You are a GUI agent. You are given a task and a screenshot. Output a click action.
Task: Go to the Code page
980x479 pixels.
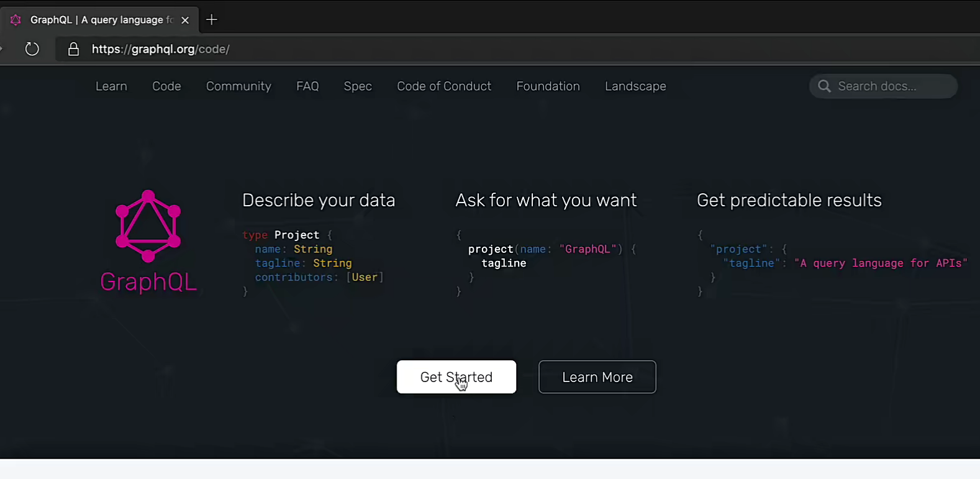pos(166,86)
